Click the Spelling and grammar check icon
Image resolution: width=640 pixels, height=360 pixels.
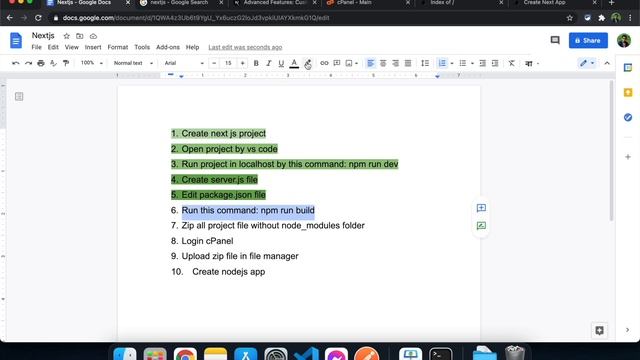point(53,63)
